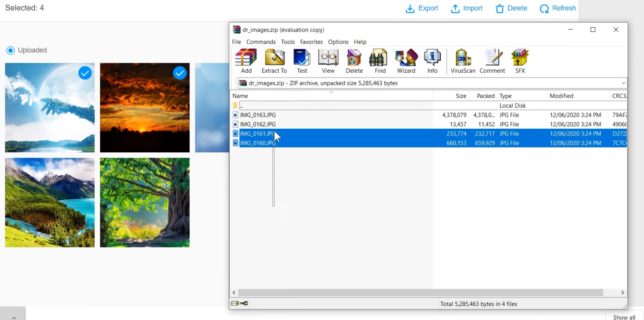Click the 4,378,079 size value

click(x=454, y=115)
